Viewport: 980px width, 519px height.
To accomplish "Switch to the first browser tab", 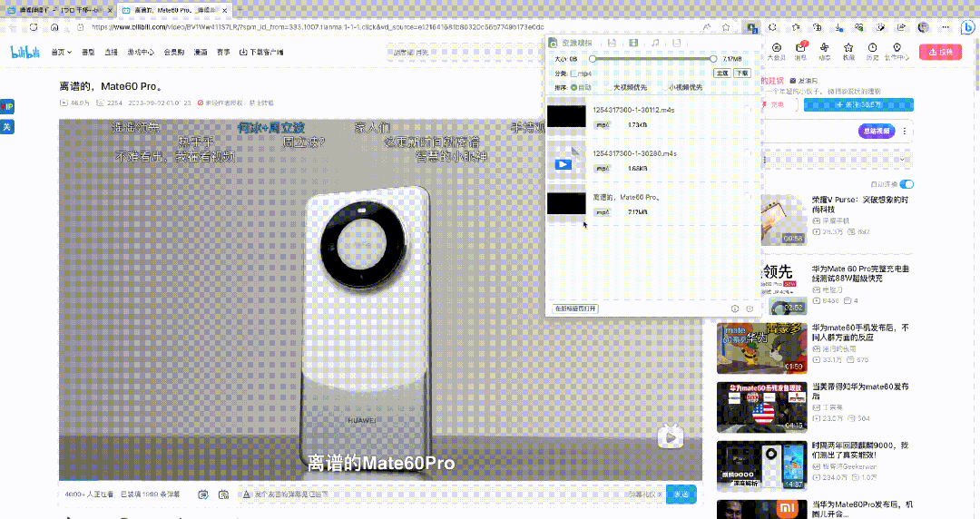I will [x=59, y=10].
